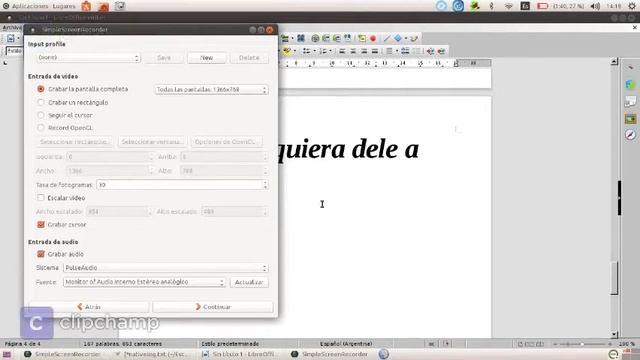This screenshot has height=360, width=640.
Task: Open the 'Archivo' menu of LibreOffice Writer
Action: click(x=12, y=28)
